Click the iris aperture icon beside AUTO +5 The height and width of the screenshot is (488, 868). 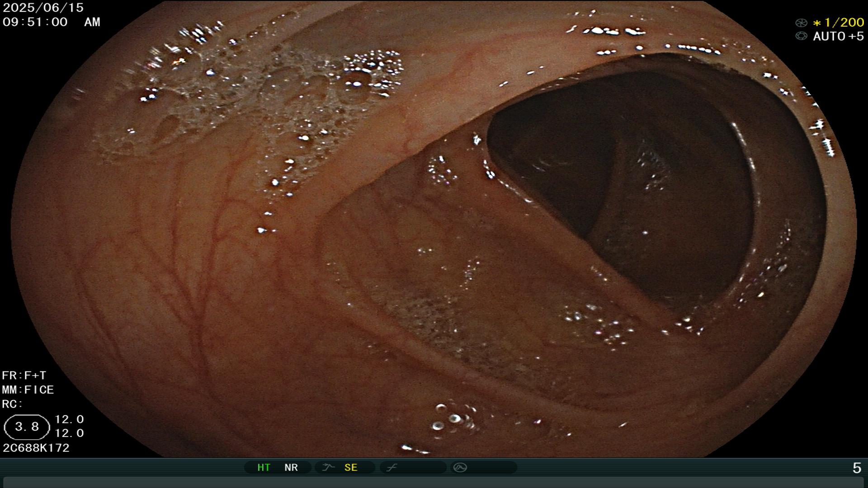[801, 36]
